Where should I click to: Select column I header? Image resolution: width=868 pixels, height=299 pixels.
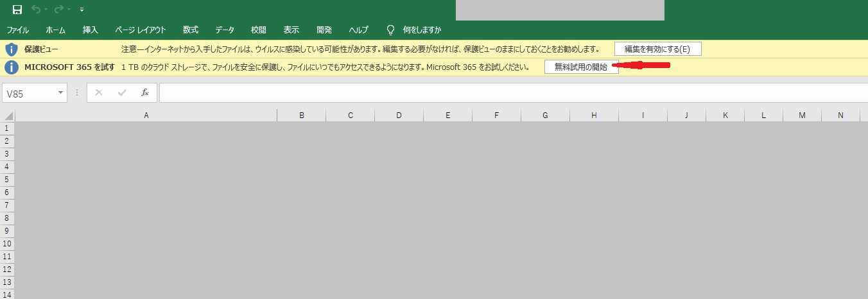(643, 115)
